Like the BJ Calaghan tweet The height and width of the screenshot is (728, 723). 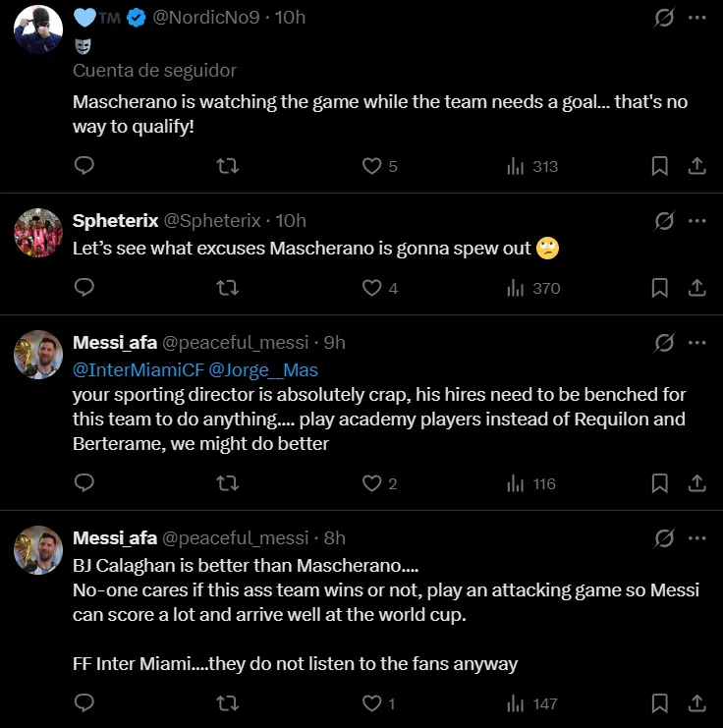coord(372,703)
